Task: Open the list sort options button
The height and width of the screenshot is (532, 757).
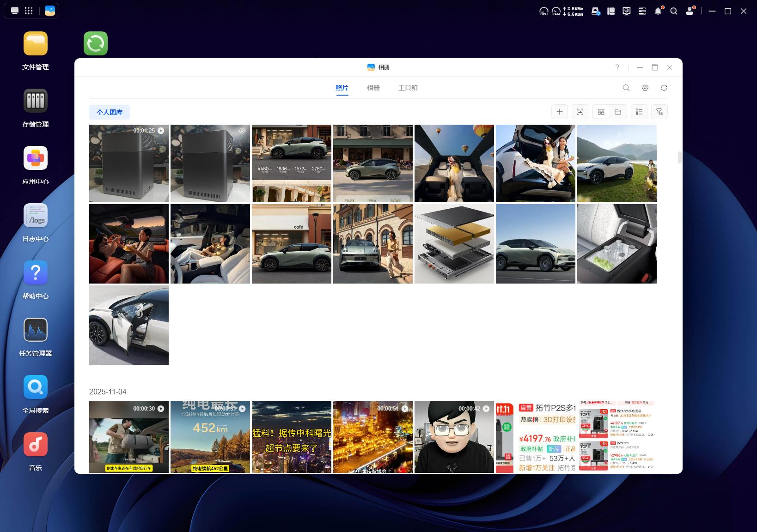Action: pyautogui.click(x=639, y=112)
